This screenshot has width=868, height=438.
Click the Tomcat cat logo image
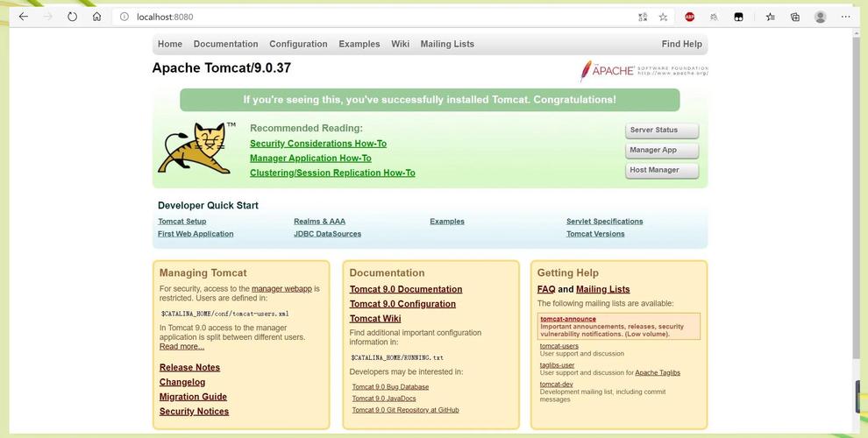[x=193, y=149]
